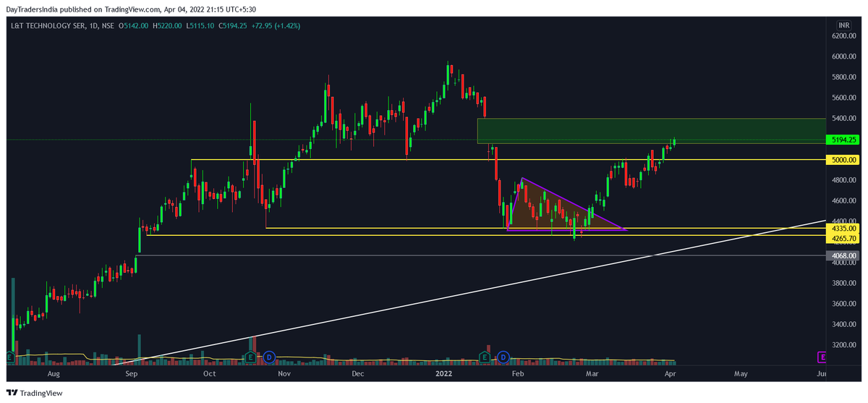Click the 5400.00 price axis label
This screenshot has height=403, width=868.
843,118
